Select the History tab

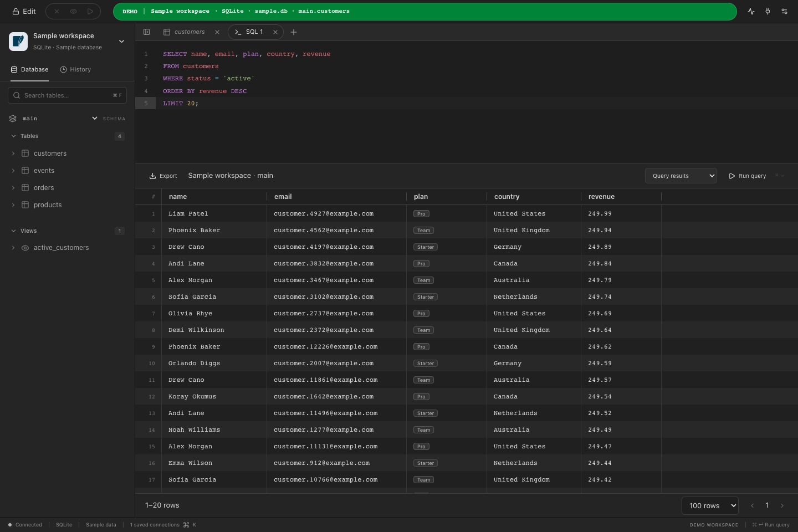pyautogui.click(x=75, y=69)
